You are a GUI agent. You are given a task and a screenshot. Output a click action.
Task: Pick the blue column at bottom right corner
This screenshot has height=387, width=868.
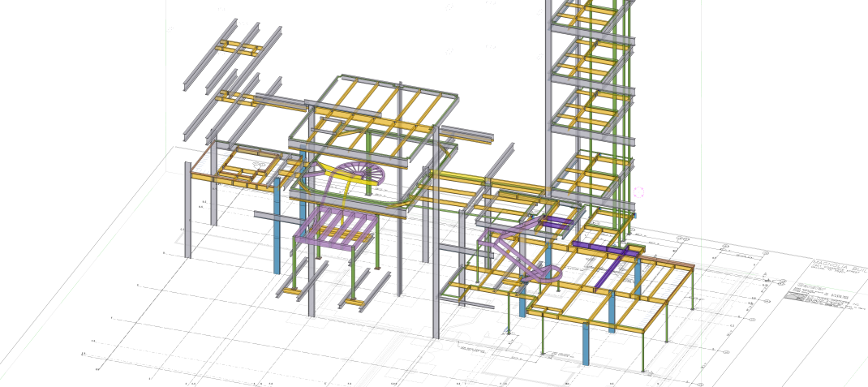[586, 344]
